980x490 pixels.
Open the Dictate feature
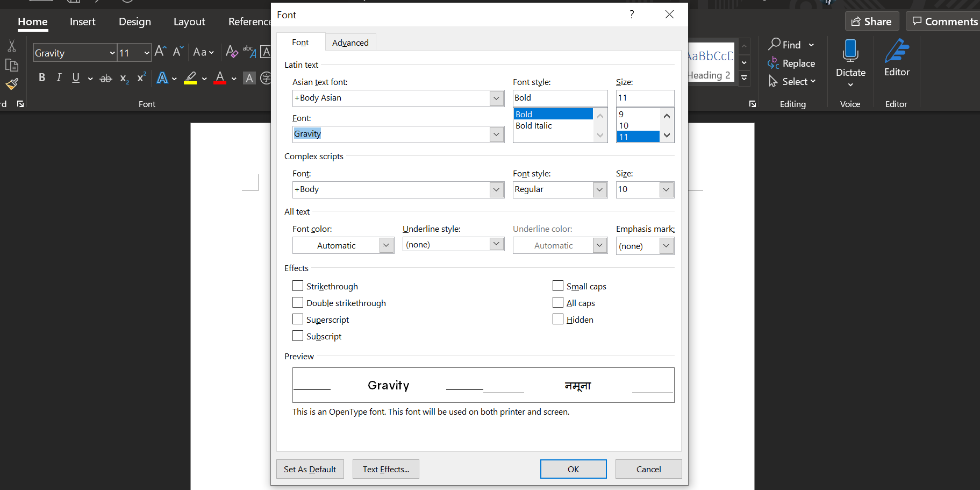click(x=850, y=59)
